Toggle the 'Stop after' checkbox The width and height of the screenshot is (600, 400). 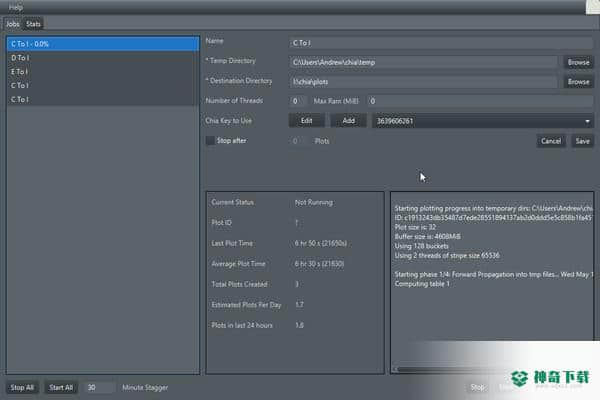(x=210, y=140)
